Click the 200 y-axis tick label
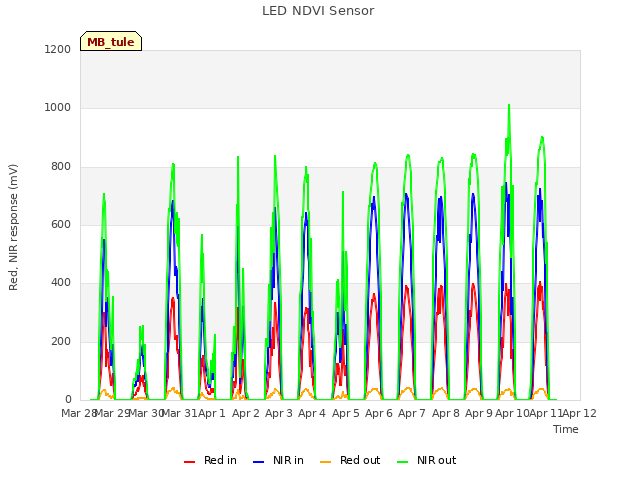The height and width of the screenshot is (480, 640). (x=61, y=342)
